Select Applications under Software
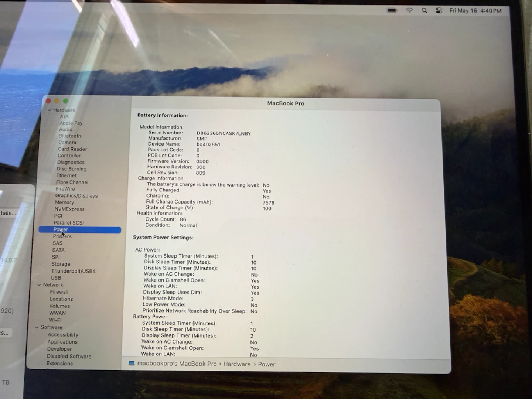 (62, 342)
